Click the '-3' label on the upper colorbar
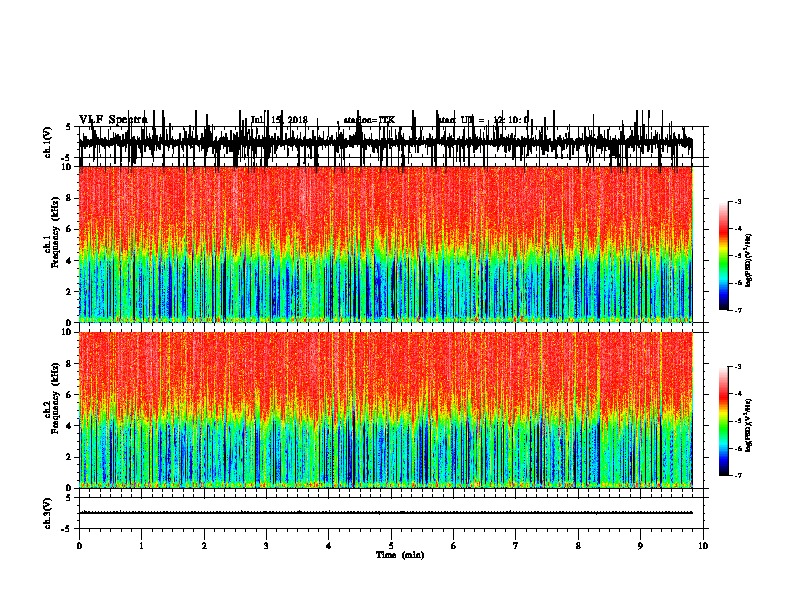Screen dimensions: 792x612 [738, 201]
